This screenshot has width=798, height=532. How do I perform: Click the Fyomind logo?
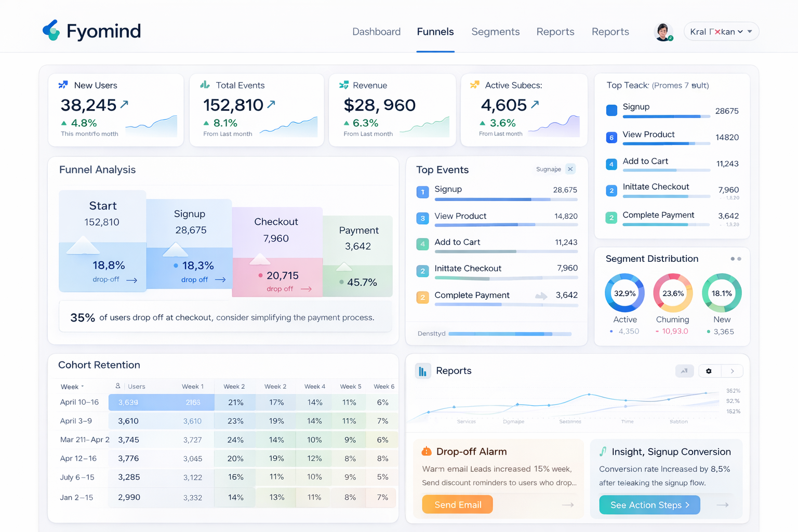point(91,31)
